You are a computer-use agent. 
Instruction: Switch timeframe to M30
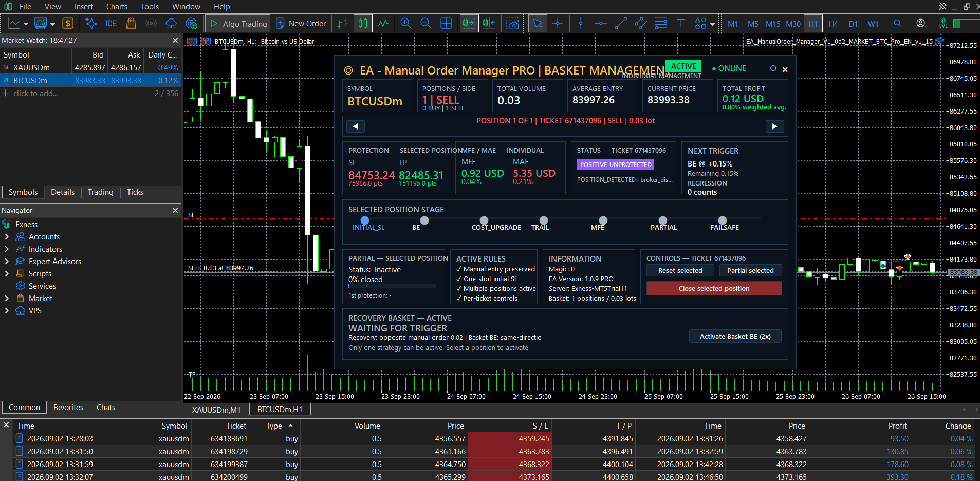[793, 24]
